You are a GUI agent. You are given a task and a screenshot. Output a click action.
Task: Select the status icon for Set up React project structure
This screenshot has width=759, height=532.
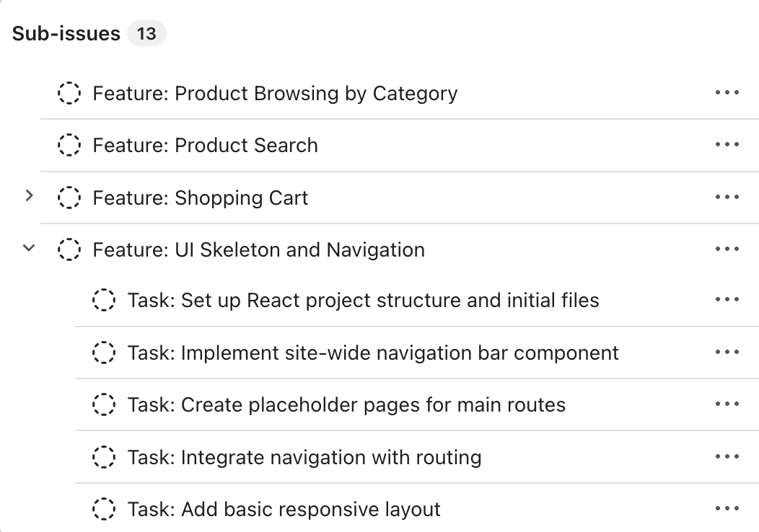(105, 300)
